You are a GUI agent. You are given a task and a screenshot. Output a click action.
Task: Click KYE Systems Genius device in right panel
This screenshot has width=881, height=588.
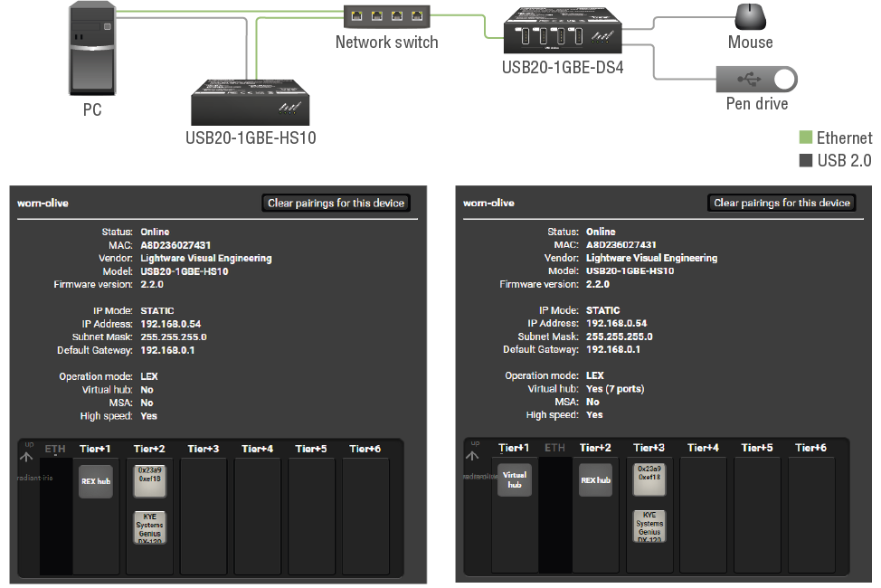coord(649,526)
